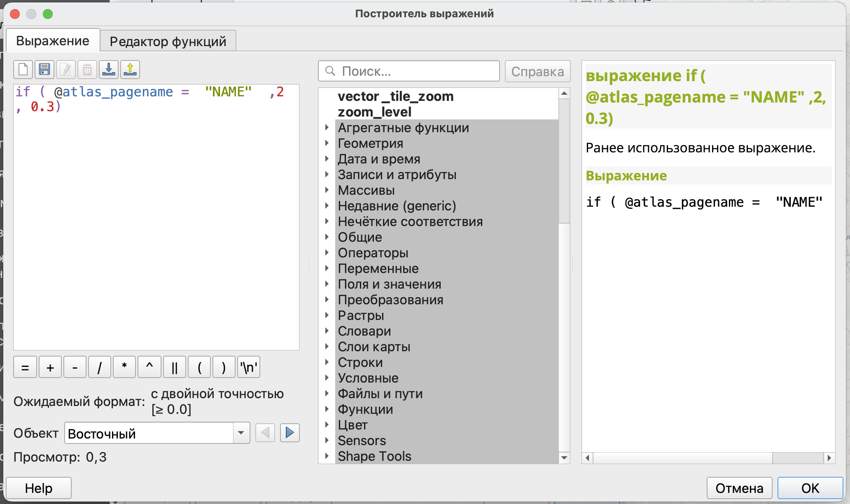Select the Выражение tab
The width and height of the screenshot is (850, 504).
pyautogui.click(x=53, y=41)
